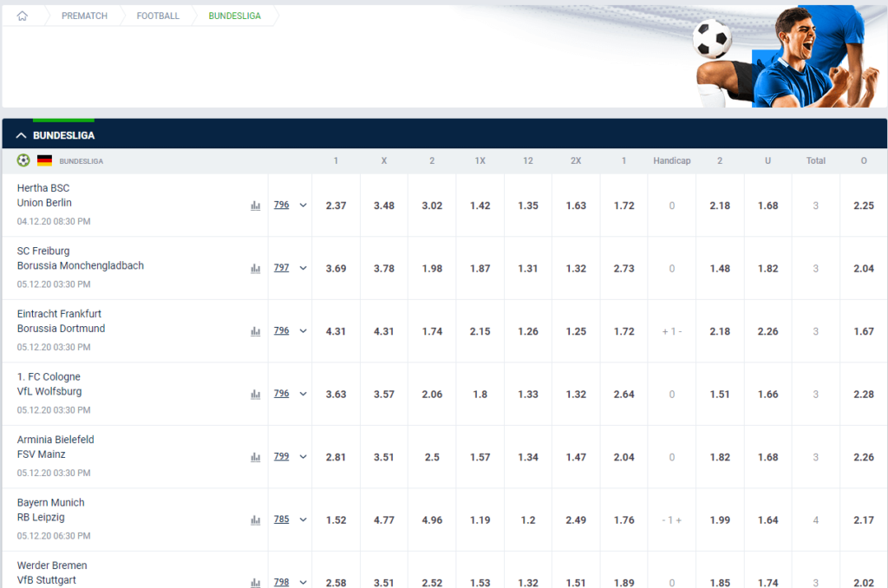
Task: Select 12 odds 1.2 for Bayern Munich match
Action: tap(528, 519)
